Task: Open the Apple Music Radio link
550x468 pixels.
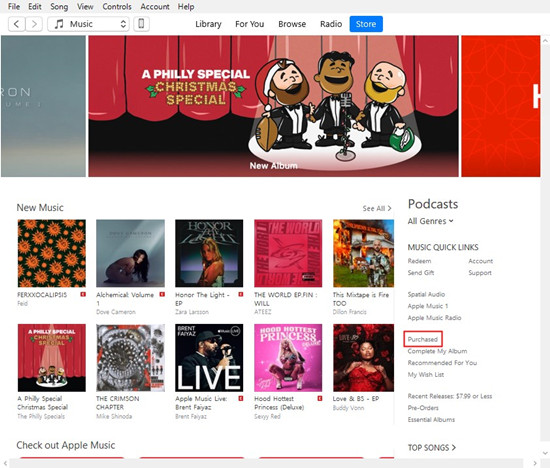Action: click(x=434, y=317)
